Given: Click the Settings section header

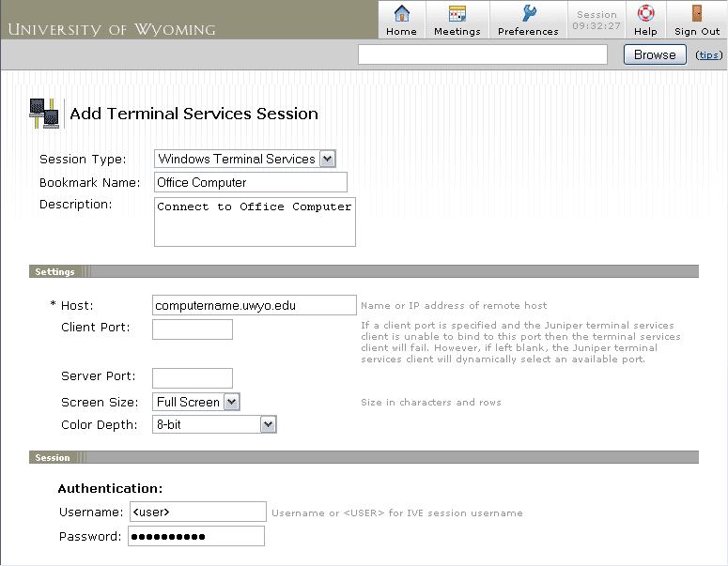Looking at the screenshot, I should (x=54, y=272).
